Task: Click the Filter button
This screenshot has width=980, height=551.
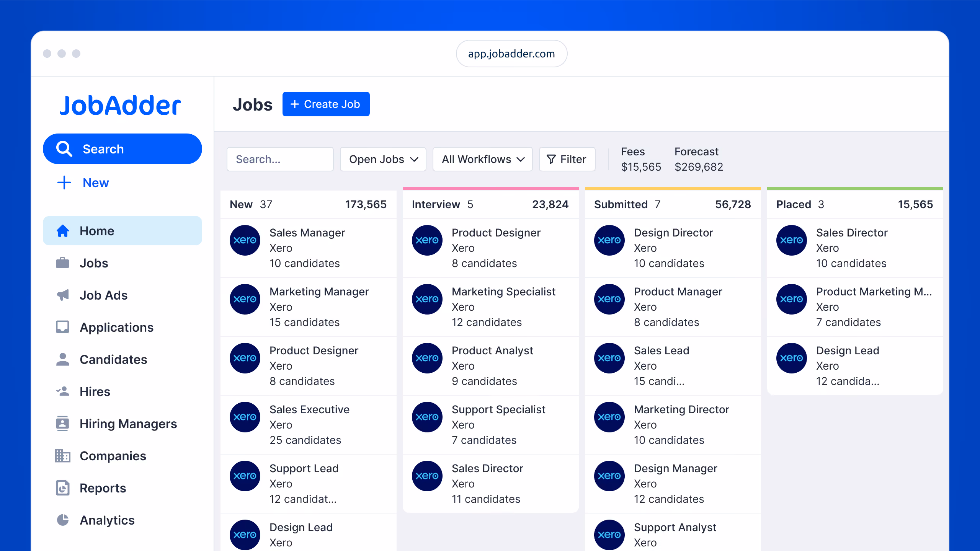Action: coord(567,159)
